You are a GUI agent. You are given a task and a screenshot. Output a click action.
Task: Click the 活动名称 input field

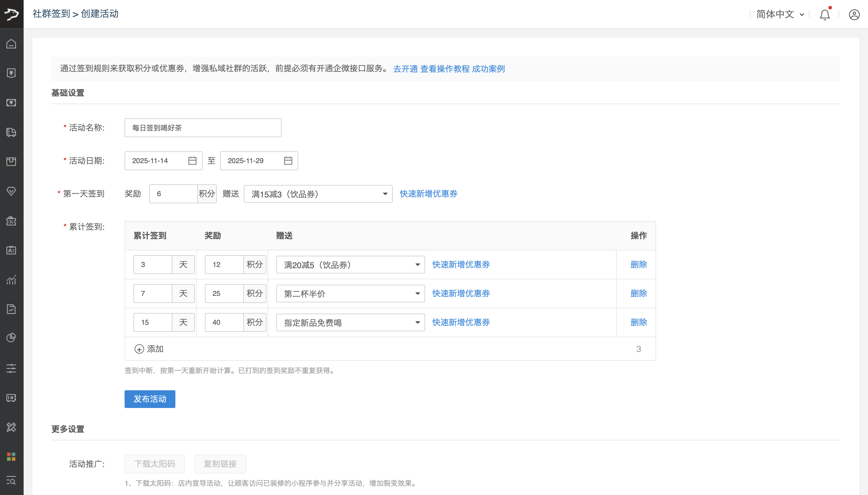pyautogui.click(x=203, y=128)
